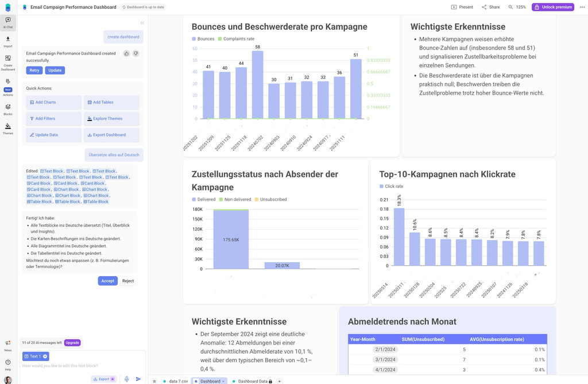Click the Unlock premium button
The image size is (588, 384).
552,7
